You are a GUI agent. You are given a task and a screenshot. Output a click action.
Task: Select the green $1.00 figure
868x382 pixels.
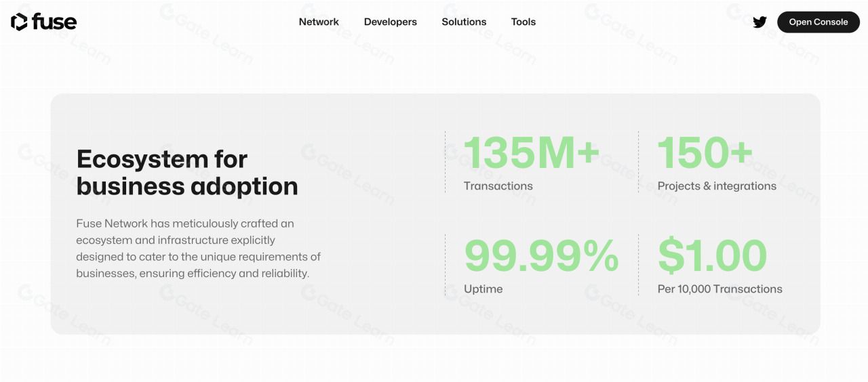712,255
